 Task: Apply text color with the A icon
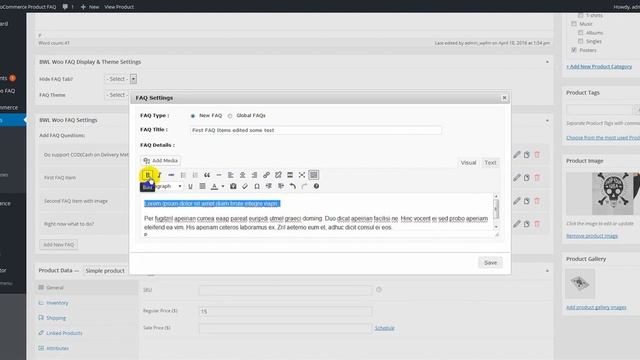[x=214, y=186]
